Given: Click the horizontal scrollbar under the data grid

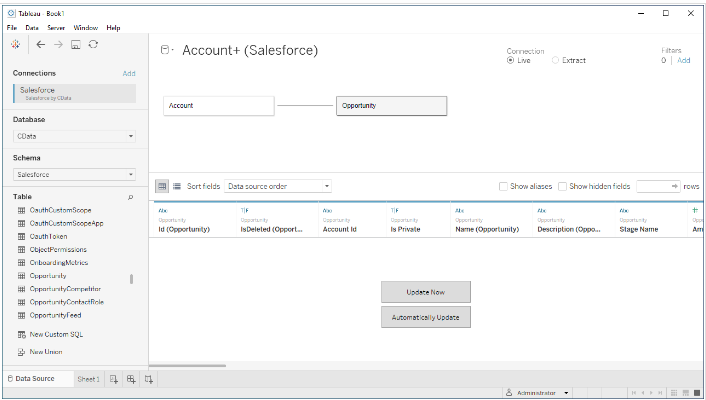Looking at the screenshot, I should (x=187, y=366).
